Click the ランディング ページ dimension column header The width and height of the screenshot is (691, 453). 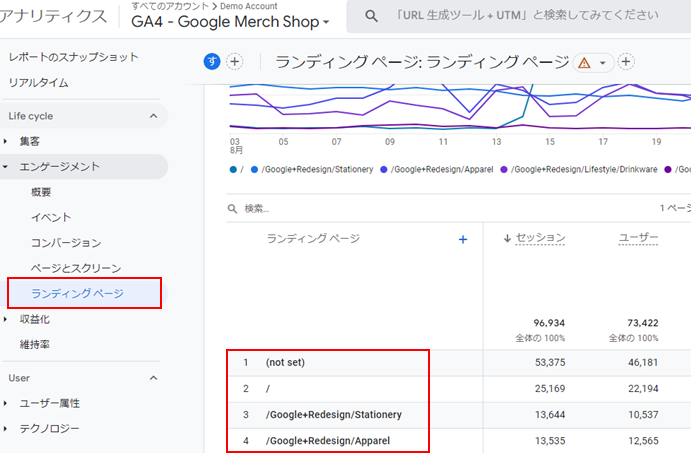tap(313, 238)
